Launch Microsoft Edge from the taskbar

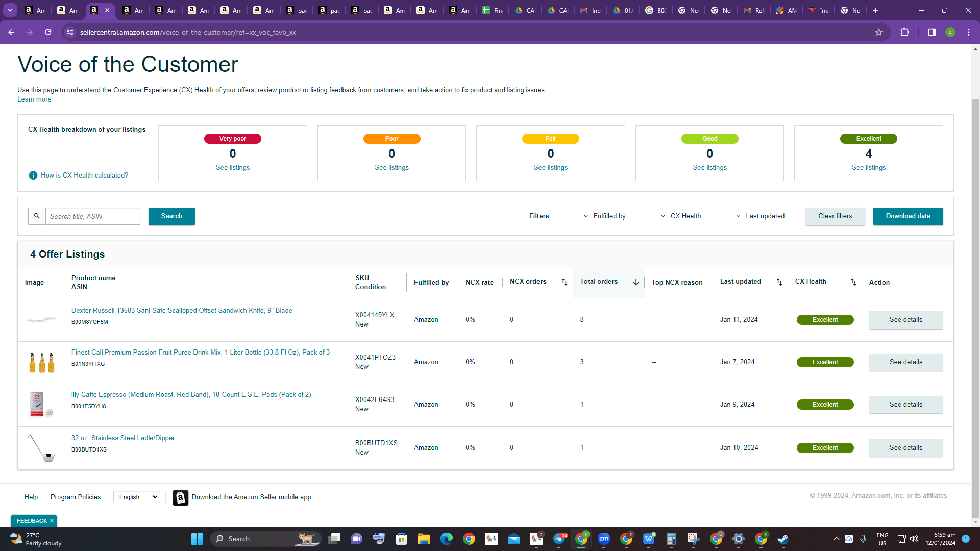(447, 539)
